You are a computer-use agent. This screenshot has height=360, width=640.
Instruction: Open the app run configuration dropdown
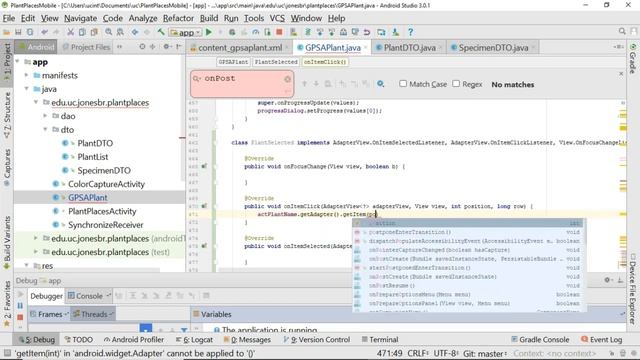(x=186, y=32)
